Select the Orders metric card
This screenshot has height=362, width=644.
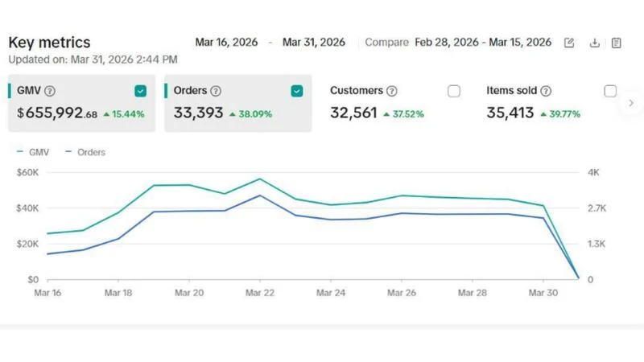tap(238, 103)
